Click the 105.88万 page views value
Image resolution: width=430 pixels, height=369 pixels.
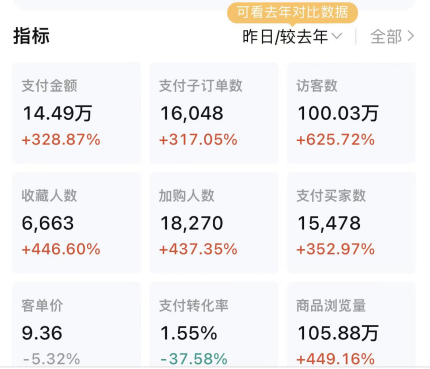pyautogui.click(x=338, y=333)
